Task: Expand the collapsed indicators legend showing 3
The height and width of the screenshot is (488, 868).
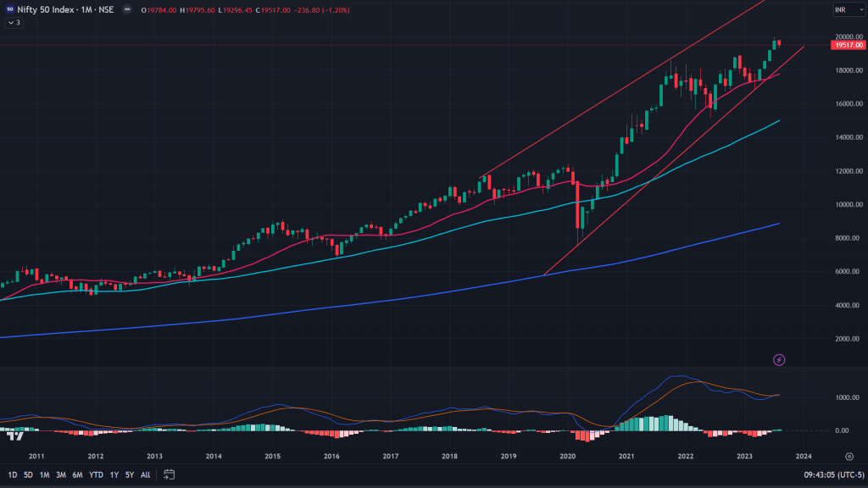Action: click(14, 23)
